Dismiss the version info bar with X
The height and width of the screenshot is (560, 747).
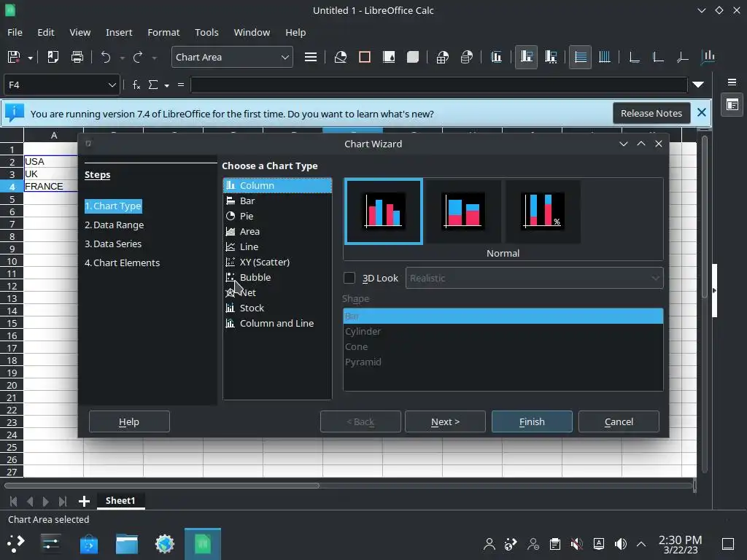pyautogui.click(x=701, y=113)
